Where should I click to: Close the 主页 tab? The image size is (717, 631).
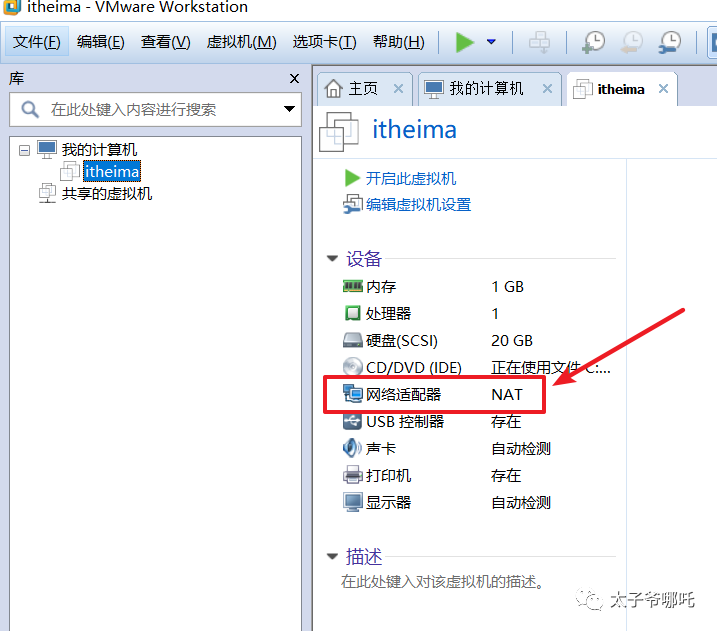click(x=398, y=89)
